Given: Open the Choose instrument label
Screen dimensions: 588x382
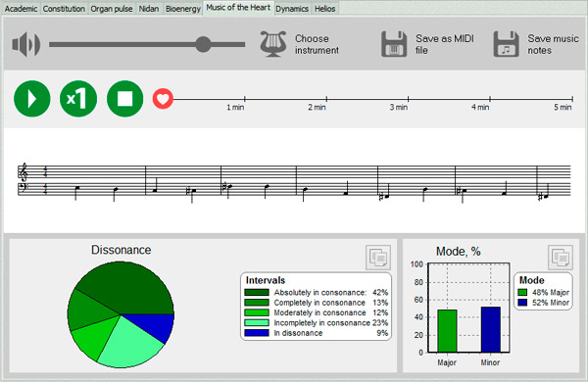Looking at the screenshot, I should coord(317,44).
